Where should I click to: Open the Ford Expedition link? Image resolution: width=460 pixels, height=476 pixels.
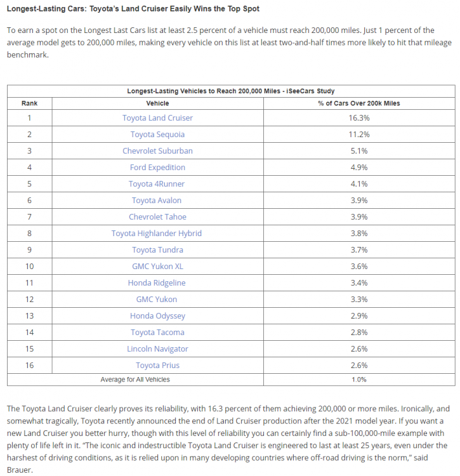(x=157, y=168)
